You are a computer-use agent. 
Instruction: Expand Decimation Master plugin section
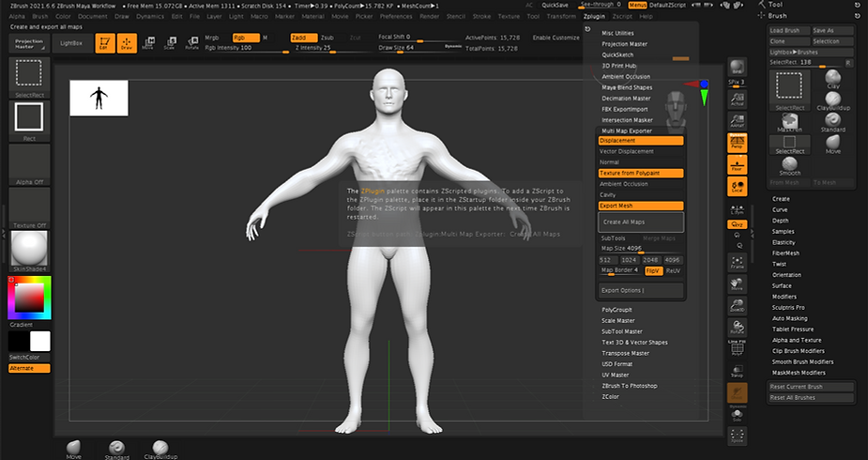(x=626, y=98)
